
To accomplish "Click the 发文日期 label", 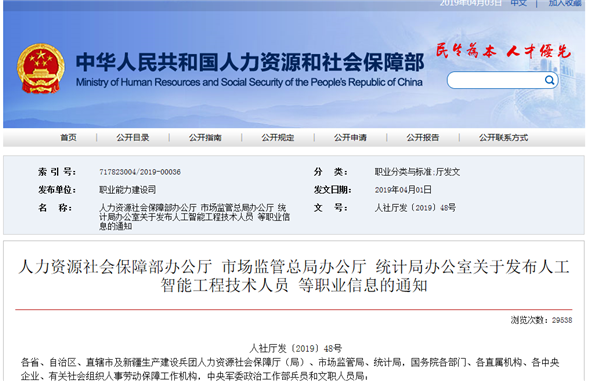I will click(x=333, y=190).
